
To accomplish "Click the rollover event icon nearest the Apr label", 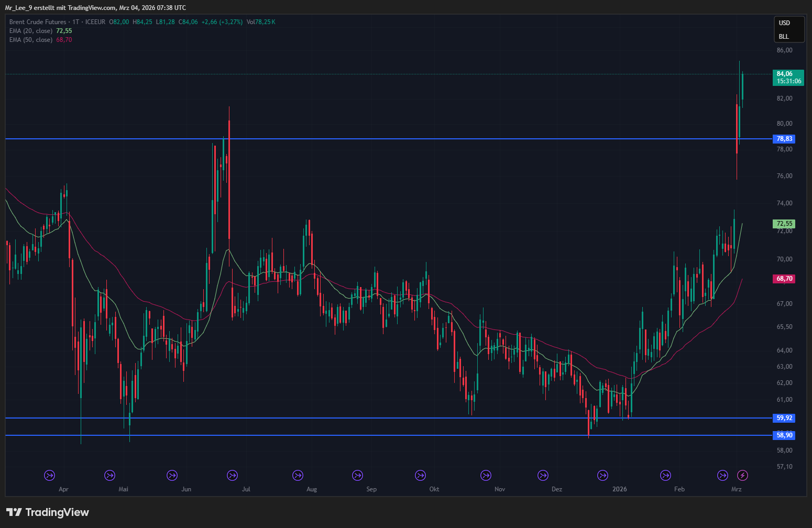I will 49,475.
